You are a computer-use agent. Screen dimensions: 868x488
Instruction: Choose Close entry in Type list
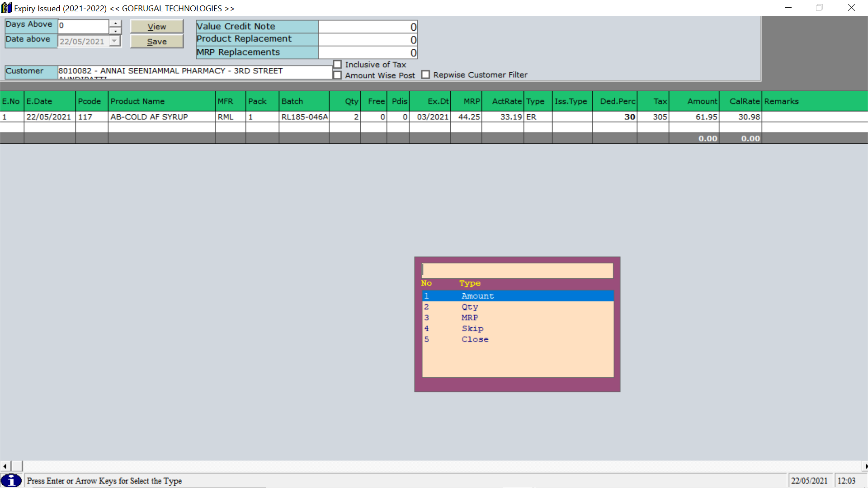click(x=475, y=339)
